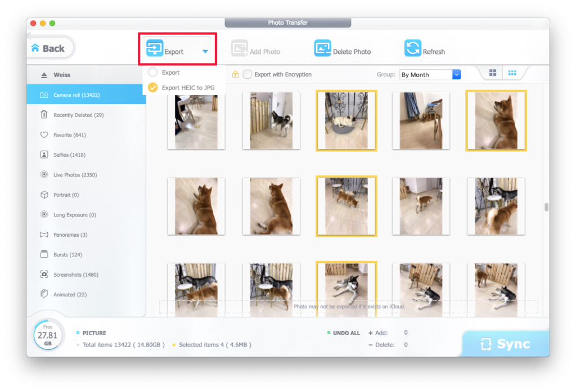
Task: Click the Export toolbar icon
Action: tap(155, 49)
